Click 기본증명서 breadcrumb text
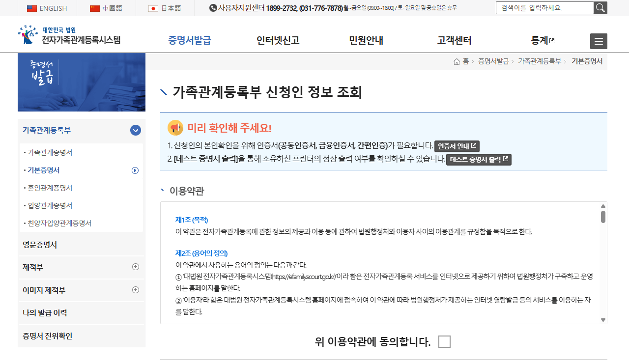This screenshot has height=364, width=629. [x=587, y=61]
